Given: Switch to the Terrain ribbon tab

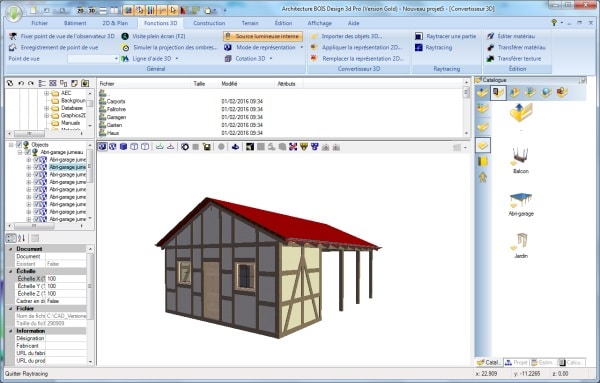Looking at the screenshot, I should click(x=250, y=23).
